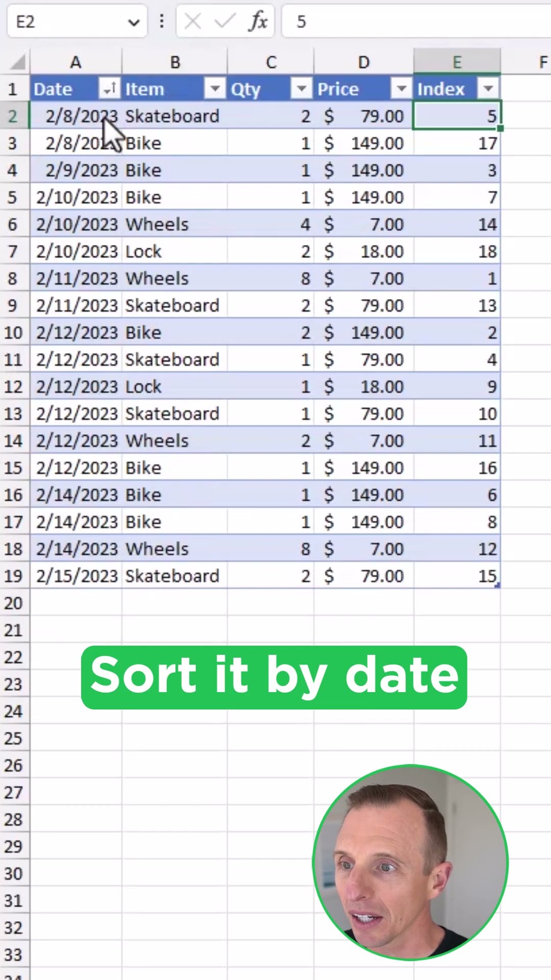The image size is (551, 980).
Task: Click the 2/15/2023 date cell
Action: click(x=77, y=576)
